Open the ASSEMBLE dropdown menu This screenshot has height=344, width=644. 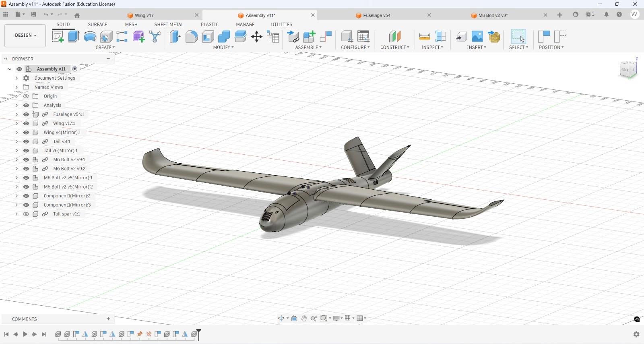308,47
